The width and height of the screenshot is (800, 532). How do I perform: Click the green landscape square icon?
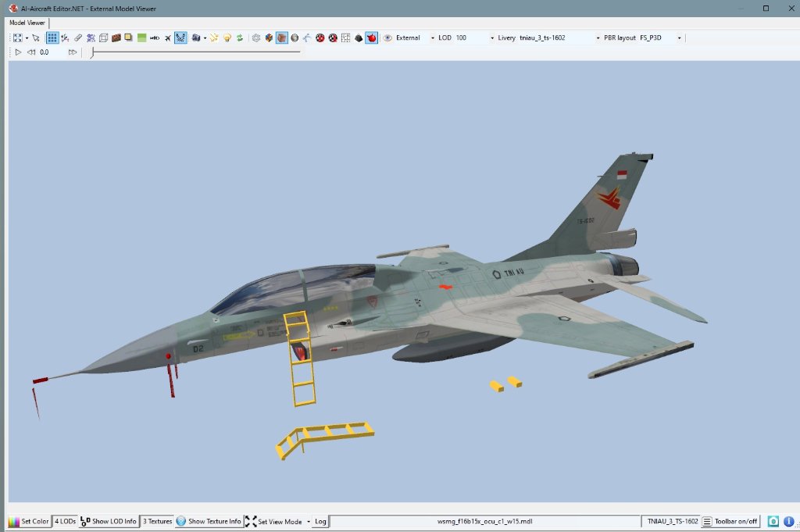pyautogui.click(x=141, y=37)
